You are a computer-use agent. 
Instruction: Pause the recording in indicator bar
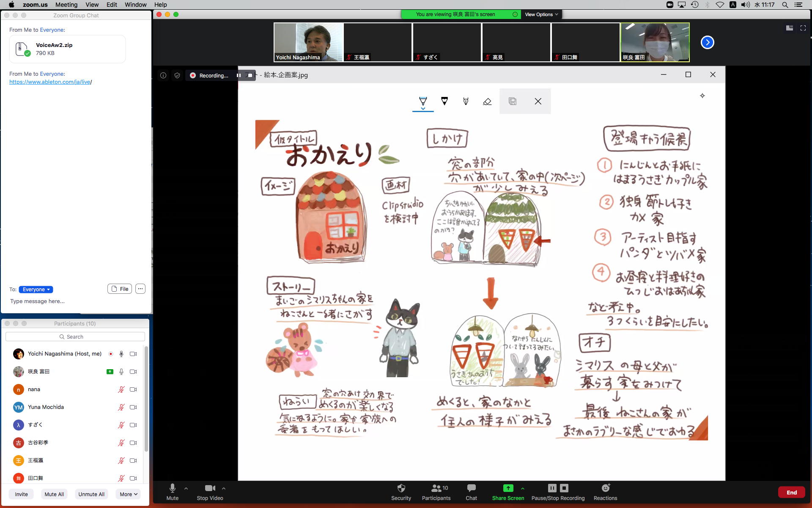(x=239, y=75)
